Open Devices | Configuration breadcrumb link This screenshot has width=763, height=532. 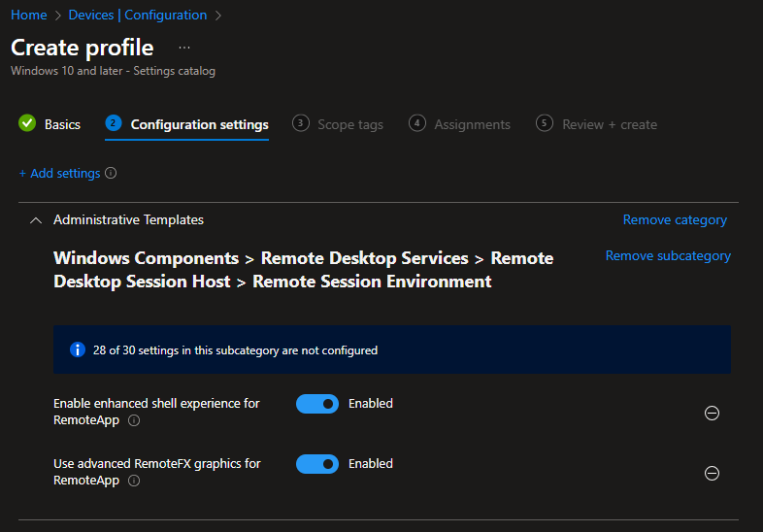tap(137, 16)
